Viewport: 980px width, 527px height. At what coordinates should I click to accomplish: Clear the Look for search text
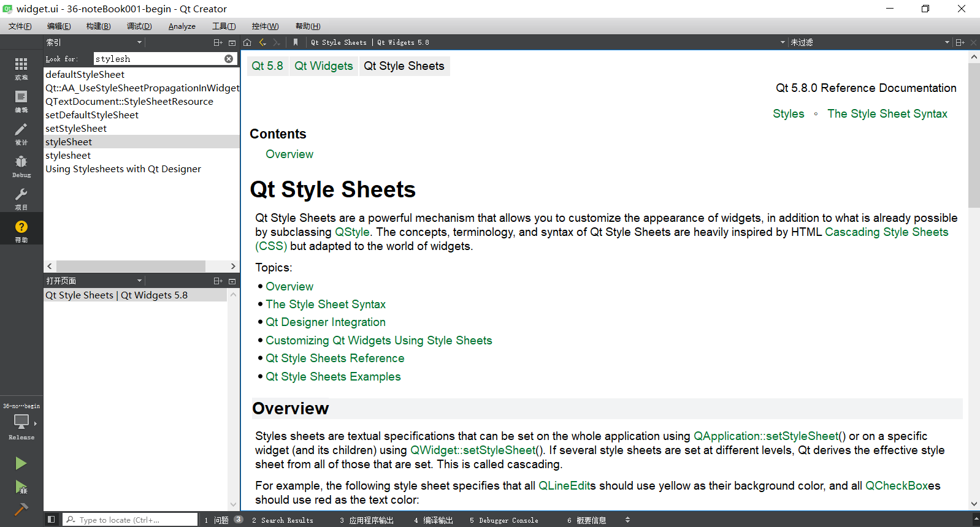(229, 59)
